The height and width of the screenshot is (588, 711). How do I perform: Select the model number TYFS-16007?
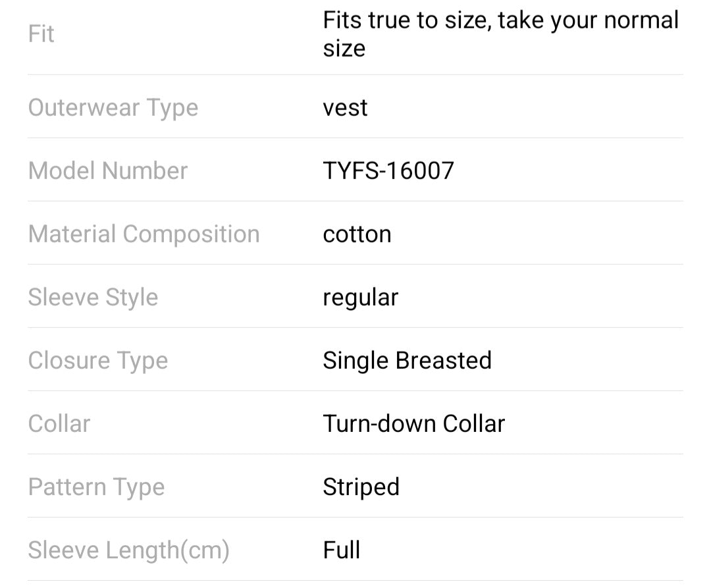388,171
